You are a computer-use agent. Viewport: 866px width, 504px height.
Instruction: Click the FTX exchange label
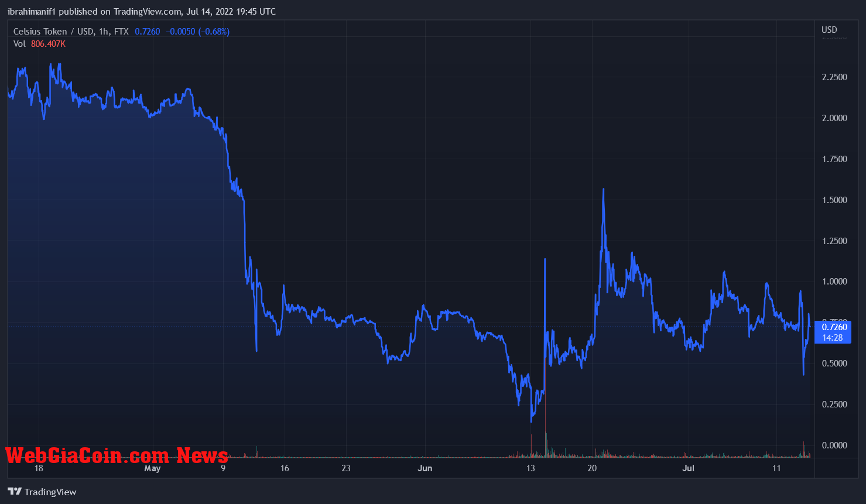[121, 32]
